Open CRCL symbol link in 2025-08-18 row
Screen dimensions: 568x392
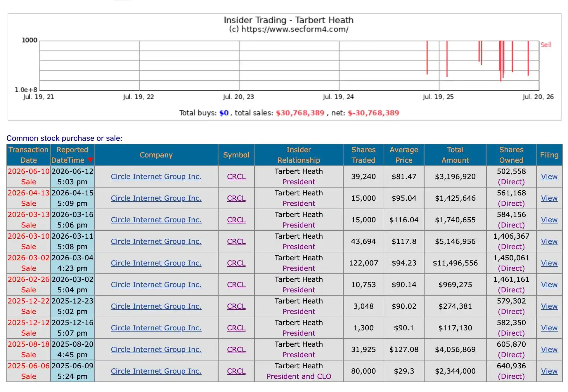point(236,349)
